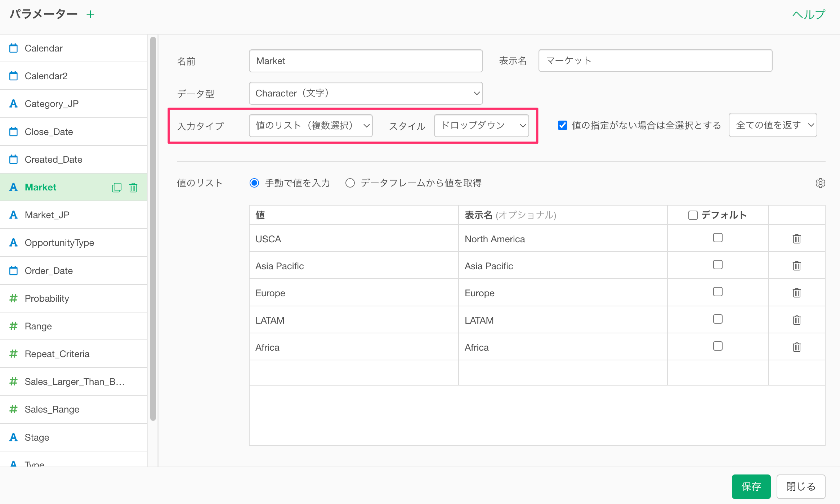
Task: Select Repeat_Criteria parameter in list
Action: point(73,354)
